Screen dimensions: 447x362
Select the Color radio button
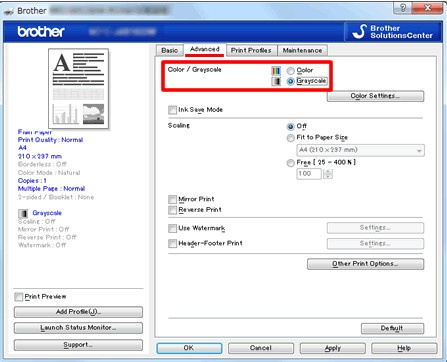pyautogui.click(x=291, y=71)
